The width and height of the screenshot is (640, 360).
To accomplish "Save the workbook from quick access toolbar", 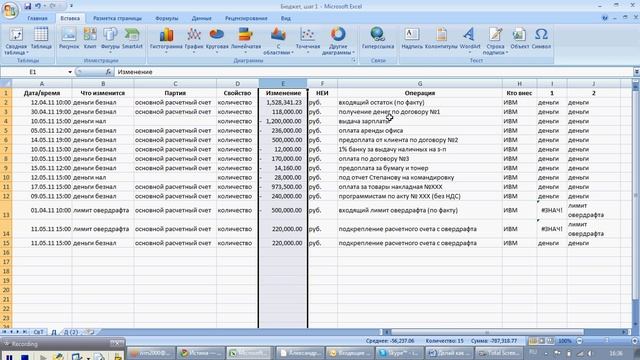I will [27, 6].
